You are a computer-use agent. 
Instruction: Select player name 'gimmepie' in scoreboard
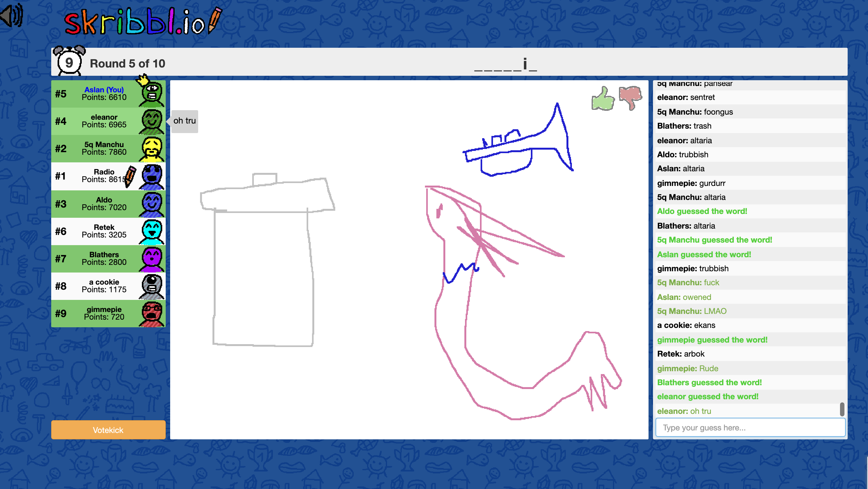point(104,309)
